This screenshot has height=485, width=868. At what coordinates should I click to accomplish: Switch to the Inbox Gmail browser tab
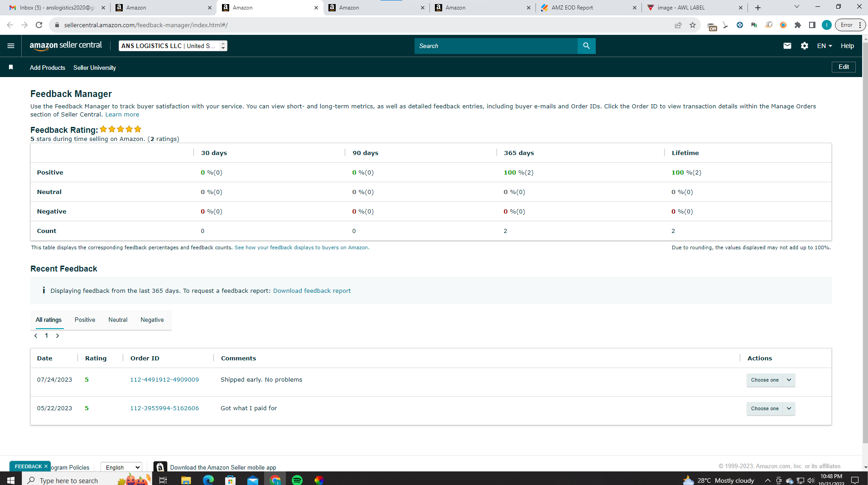click(57, 8)
